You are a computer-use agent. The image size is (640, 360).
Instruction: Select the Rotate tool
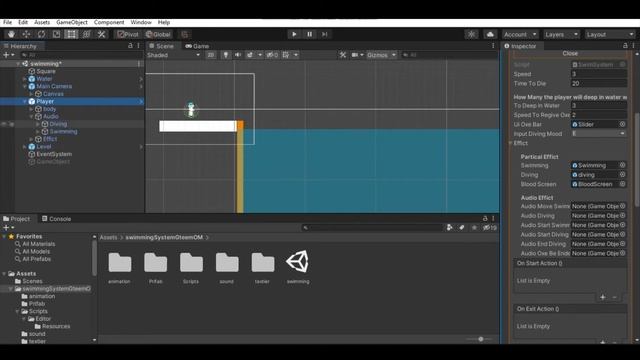[41, 34]
